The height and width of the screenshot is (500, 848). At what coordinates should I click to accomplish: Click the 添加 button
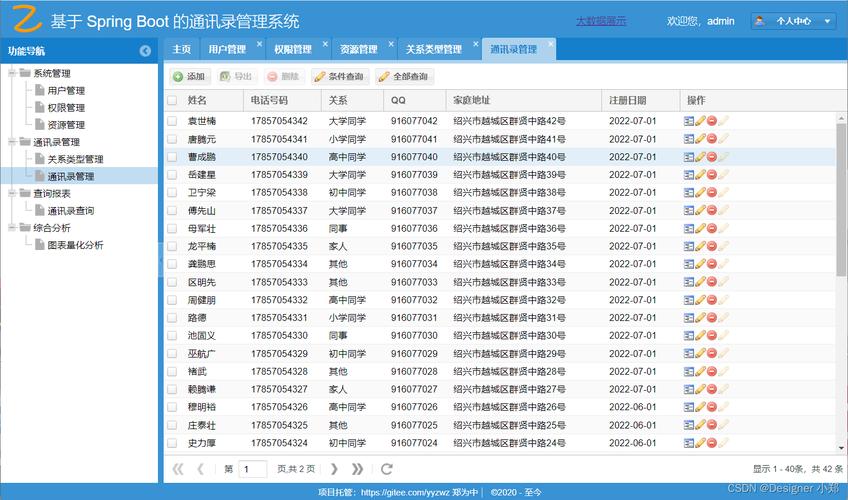pyautogui.click(x=189, y=76)
